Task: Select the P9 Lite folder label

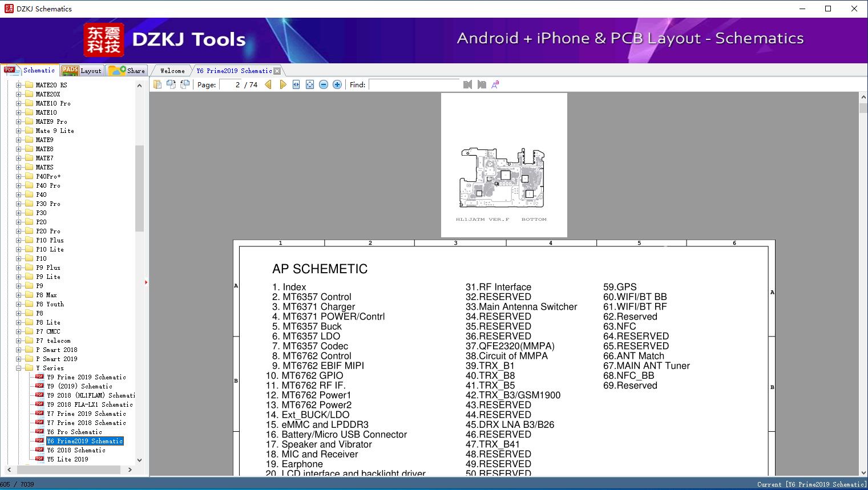Action: coord(48,277)
